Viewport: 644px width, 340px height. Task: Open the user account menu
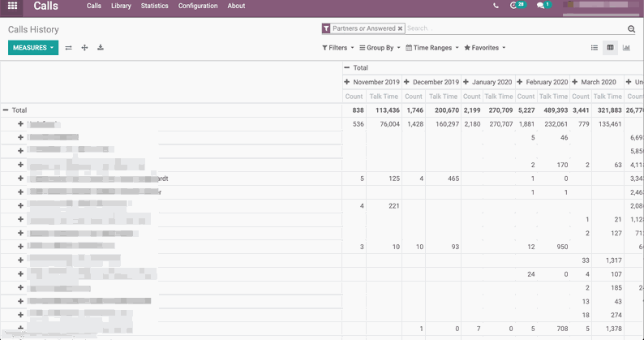[601, 6]
